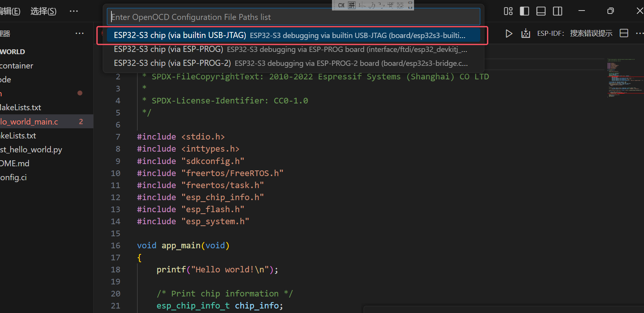Click the problem count badge 2
This screenshot has height=313, width=644.
pos(81,122)
